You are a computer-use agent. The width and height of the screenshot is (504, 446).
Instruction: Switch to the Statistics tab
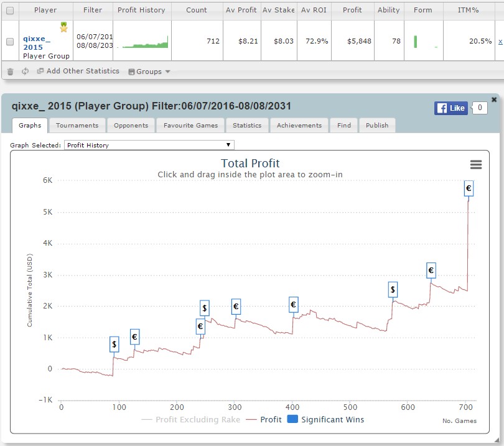point(247,125)
